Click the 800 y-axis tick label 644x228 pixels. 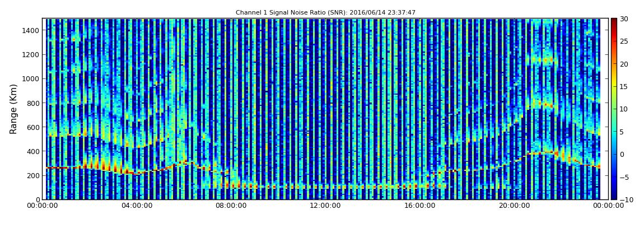click(33, 103)
